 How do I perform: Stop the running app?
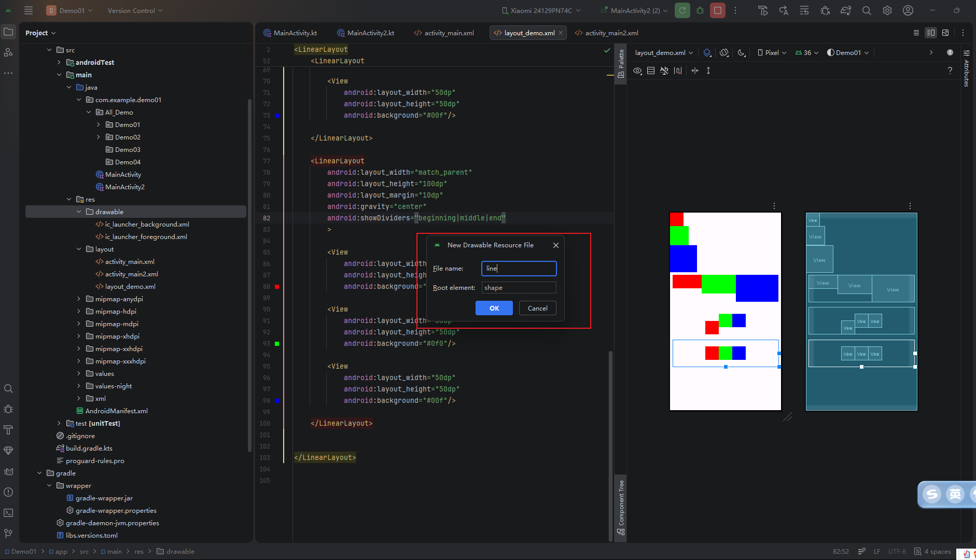point(718,10)
